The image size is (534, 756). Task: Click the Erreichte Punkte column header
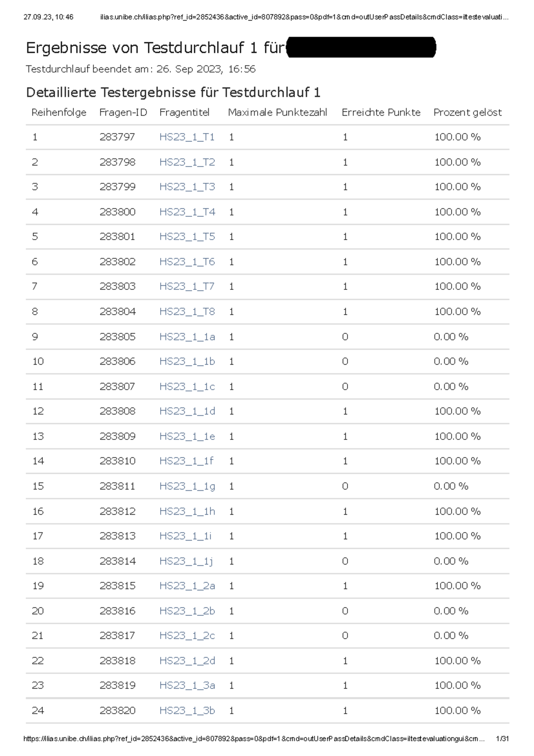pos(381,113)
